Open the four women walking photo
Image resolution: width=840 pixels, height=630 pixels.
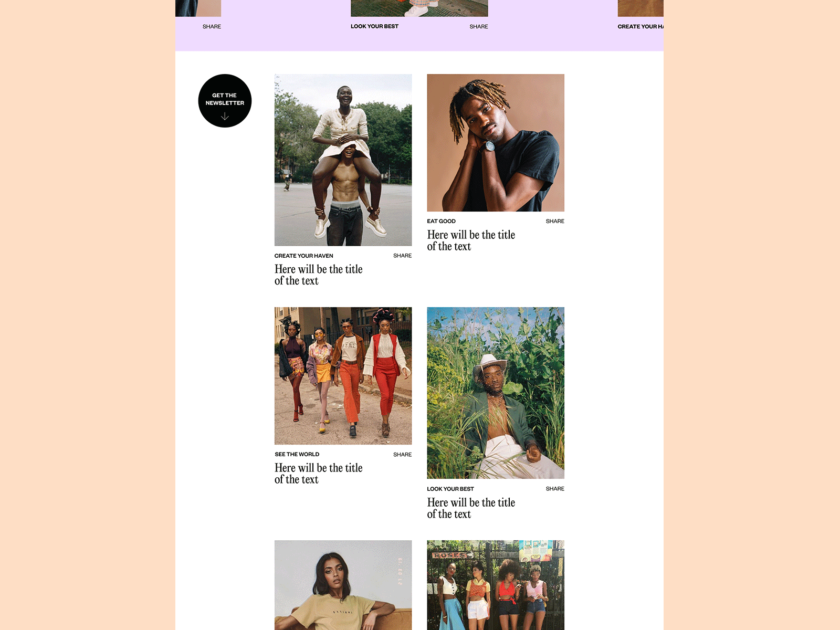point(343,376)
